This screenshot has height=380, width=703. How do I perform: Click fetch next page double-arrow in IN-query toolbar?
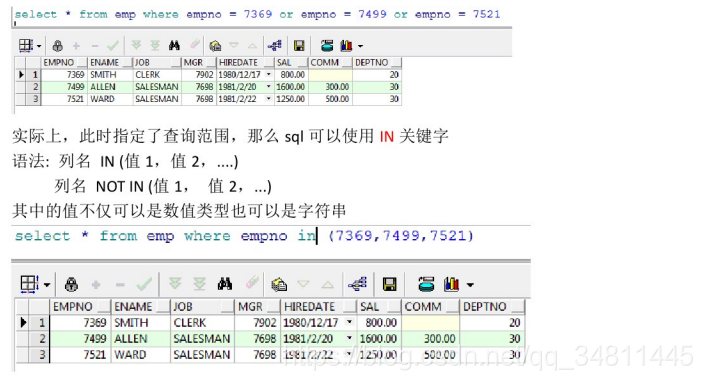click(x=175, y=284)
